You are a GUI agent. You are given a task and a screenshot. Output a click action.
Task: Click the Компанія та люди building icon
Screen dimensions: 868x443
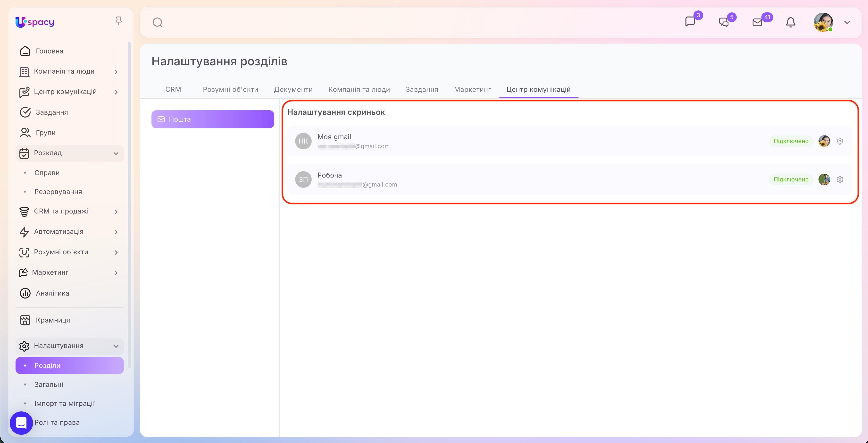[24, 71]
